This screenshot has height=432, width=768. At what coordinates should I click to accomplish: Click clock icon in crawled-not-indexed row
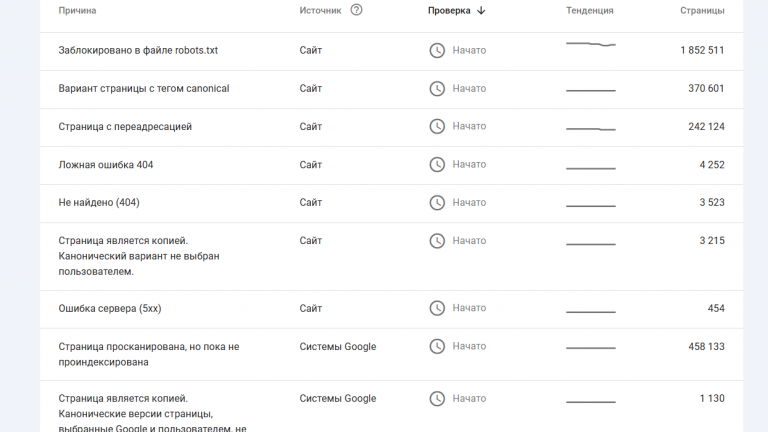click(x=437, y=346)
